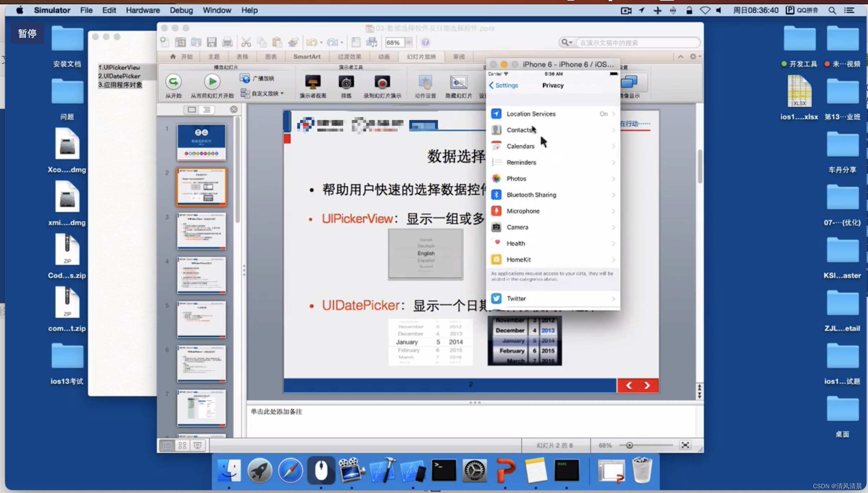Click the slide sorter view icon
This screenshot has width=868, height=493.
click(x=182, y=444)
